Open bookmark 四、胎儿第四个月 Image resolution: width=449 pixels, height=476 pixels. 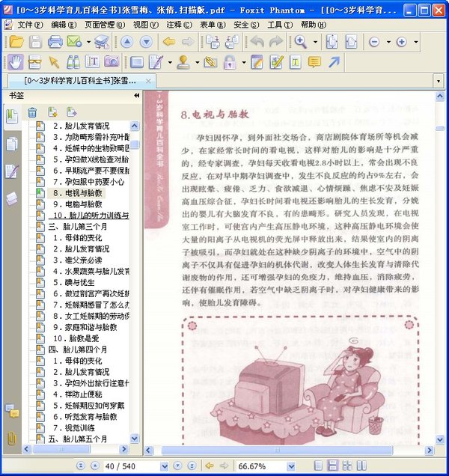78,350
